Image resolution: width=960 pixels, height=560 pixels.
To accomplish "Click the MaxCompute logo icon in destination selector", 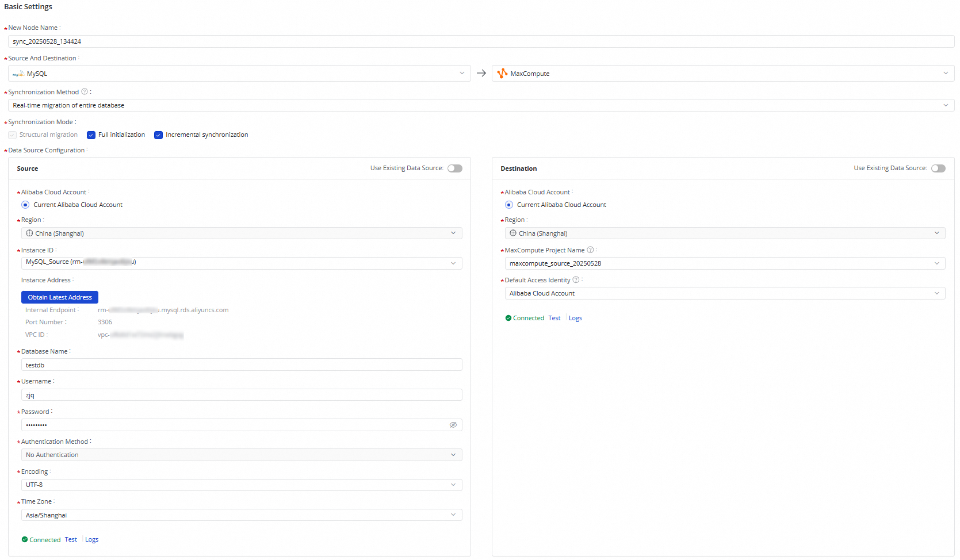I will click(x=502, y=73).
